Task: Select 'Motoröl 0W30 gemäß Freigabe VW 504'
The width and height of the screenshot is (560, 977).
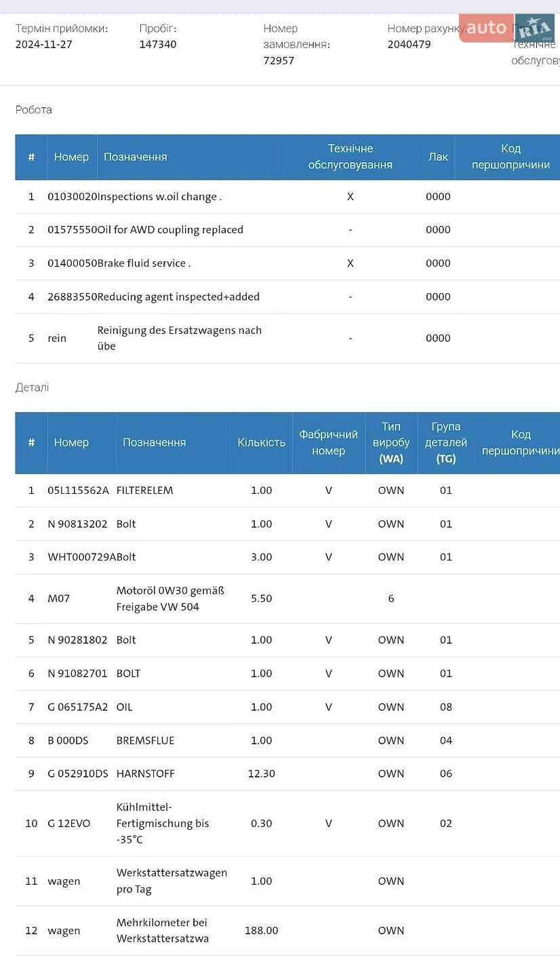Action: pos(170,598)
